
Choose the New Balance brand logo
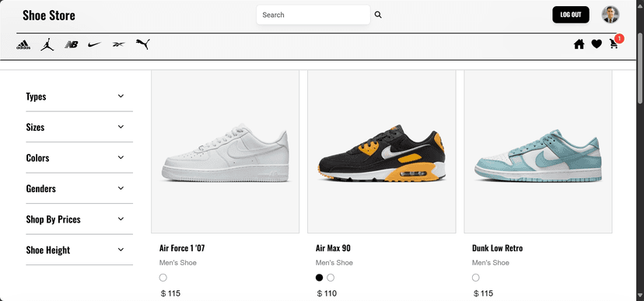pyautogui.click(x=72, y=44)
